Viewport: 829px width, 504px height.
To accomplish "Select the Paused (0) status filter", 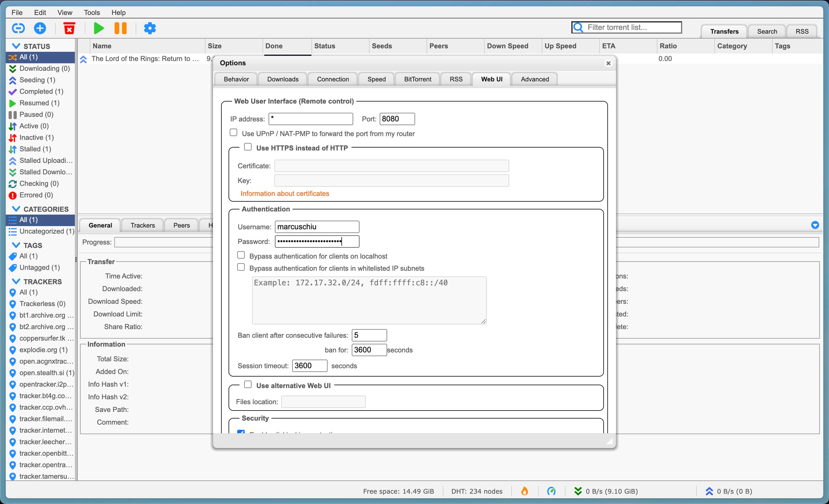I will tap(40, 115).
